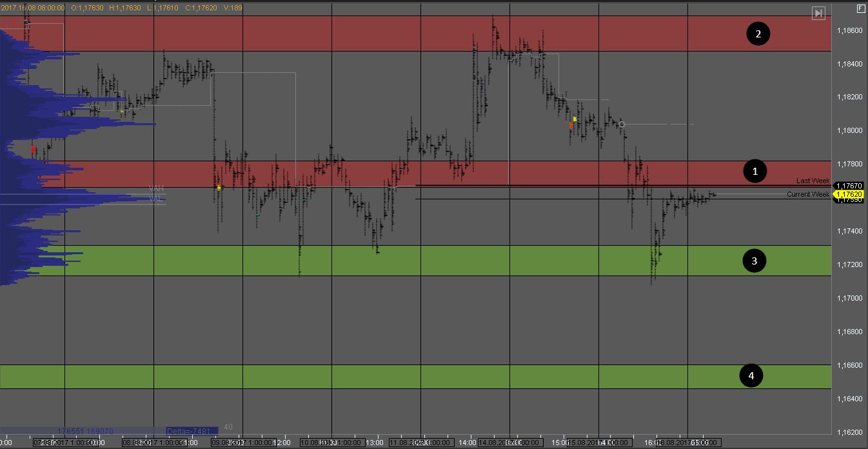Select the black circle marker numbered 4

(x=751, y=375)
